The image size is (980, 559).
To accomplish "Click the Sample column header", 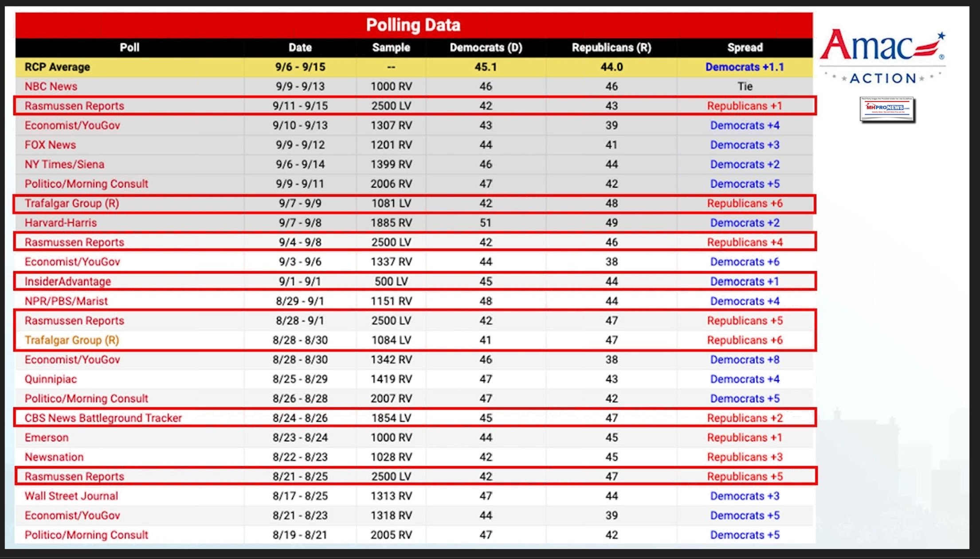I will 391,47.
